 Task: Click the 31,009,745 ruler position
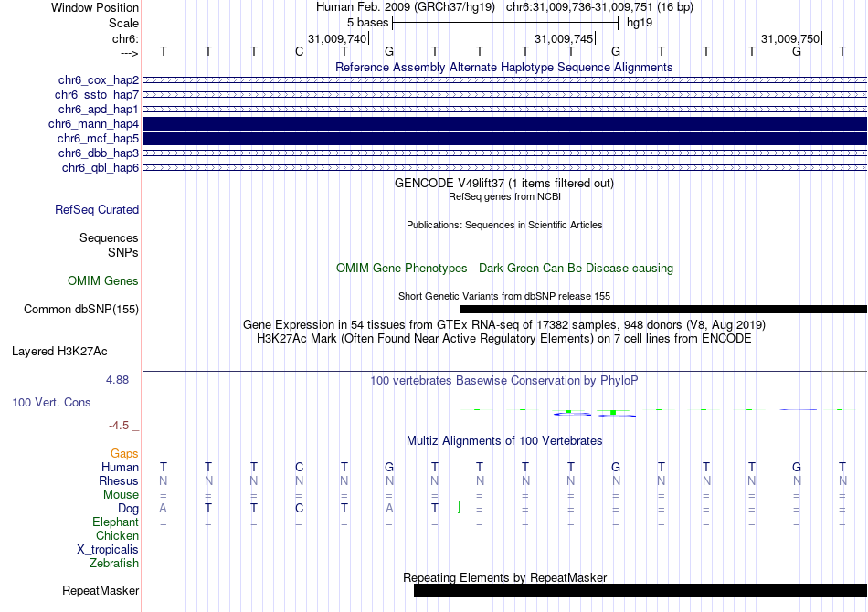pyautogui.click(x=564, y=38)
